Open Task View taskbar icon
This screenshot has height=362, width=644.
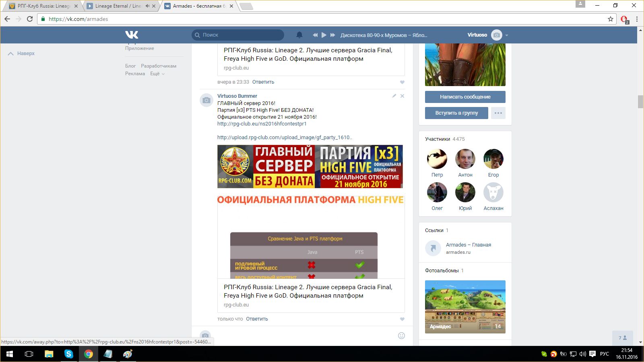point(29,354)
